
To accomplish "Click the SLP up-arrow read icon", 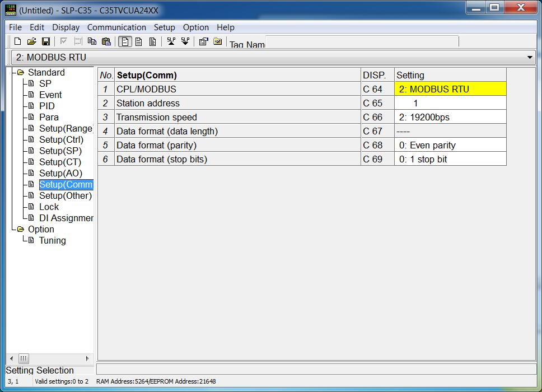I will [x=171, y=41].
